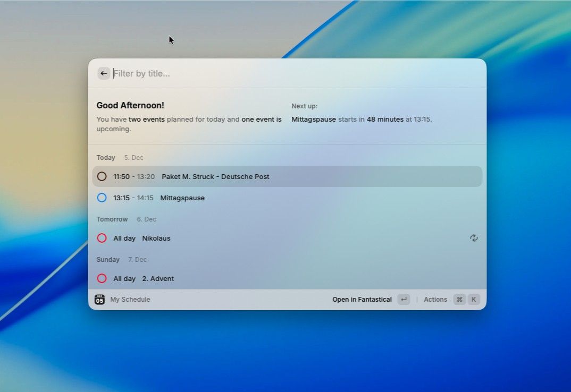
Task: Click the recurring event icon on Nikolaus row
Action: [x=474, y=238]
